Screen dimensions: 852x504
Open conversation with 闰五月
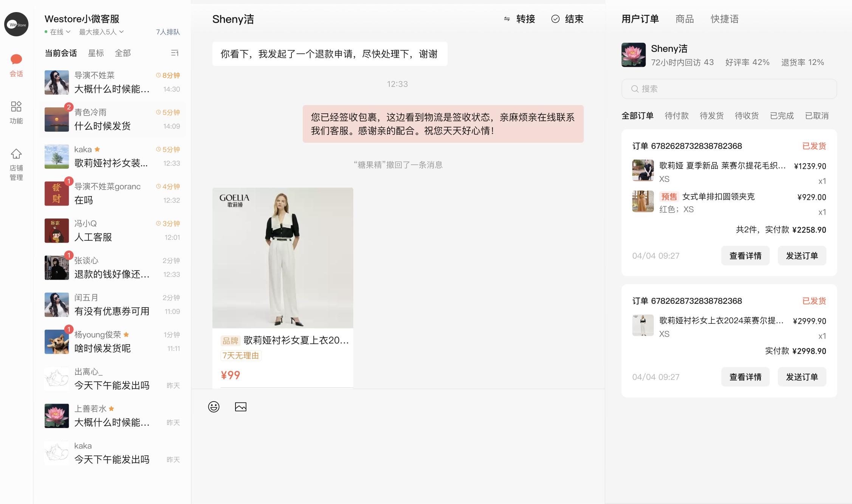pos(112,305)
